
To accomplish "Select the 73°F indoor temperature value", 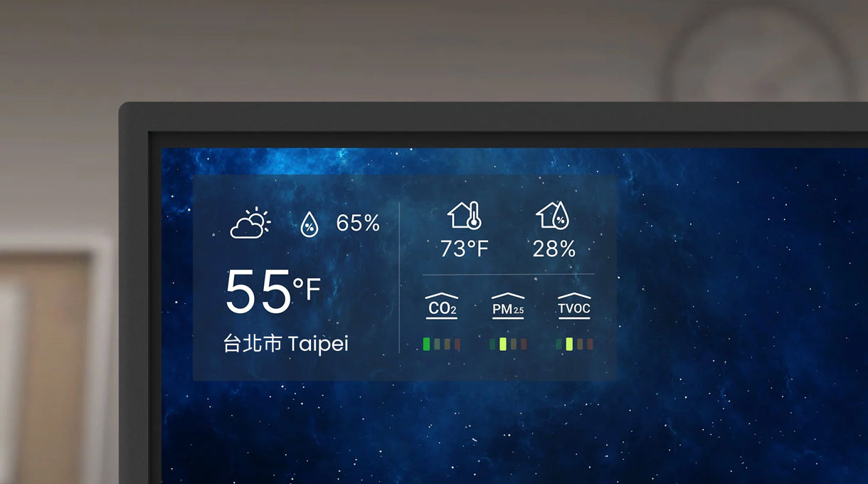I will coord(465,249).
